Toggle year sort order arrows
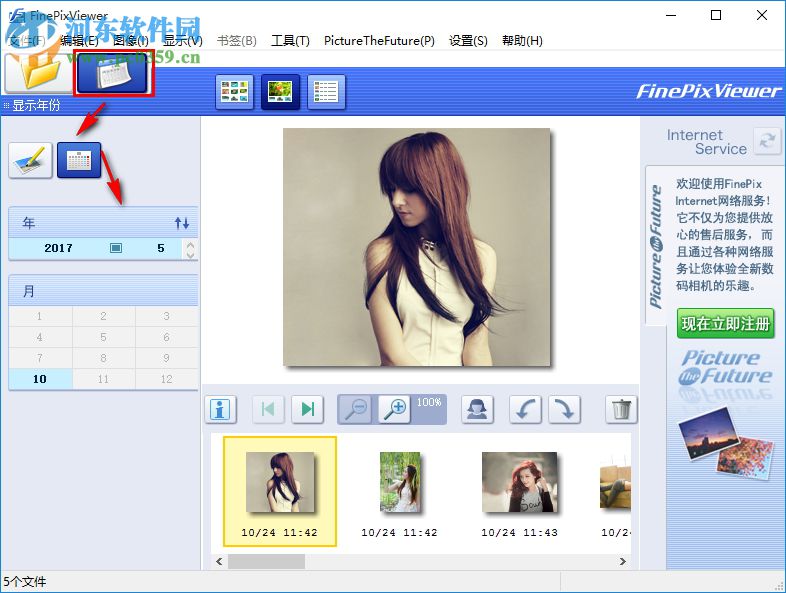This screenshot has width=786, height=593. 181,223
